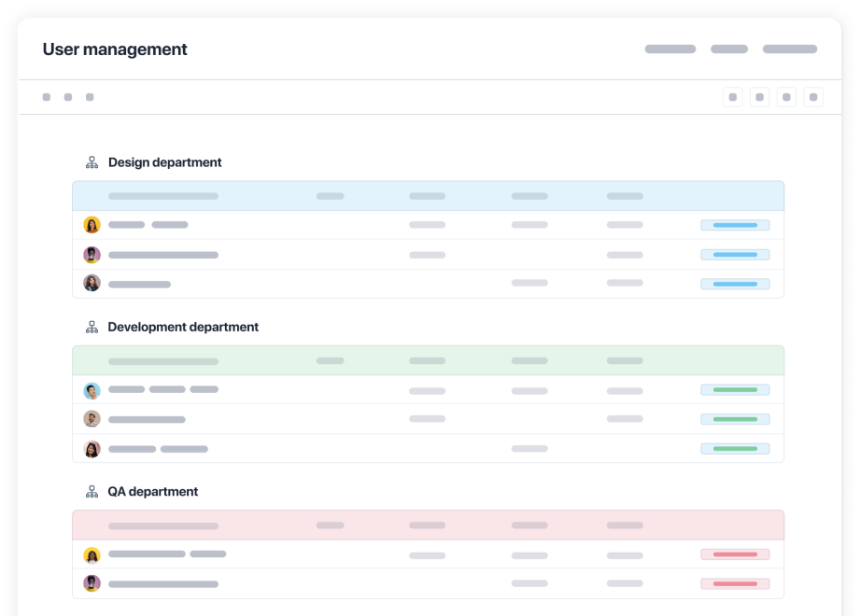The width and height of the screenshot is (859, 616).
Task: Click the blue status badge in Design's third row
Action: pyautogui.click(x=735, y=284)
